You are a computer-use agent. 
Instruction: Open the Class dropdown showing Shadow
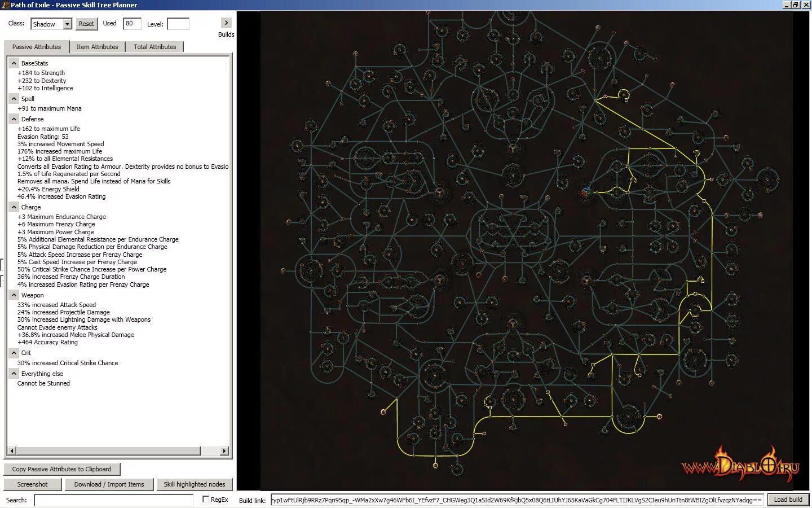tap(51, 24)
